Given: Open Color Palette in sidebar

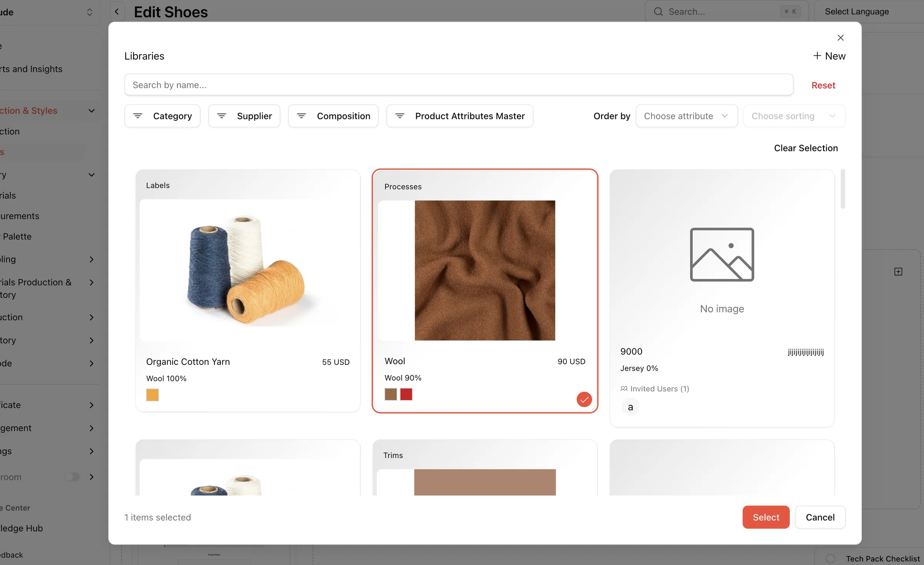Looking at the screenshot, I should tap(16, 236).
